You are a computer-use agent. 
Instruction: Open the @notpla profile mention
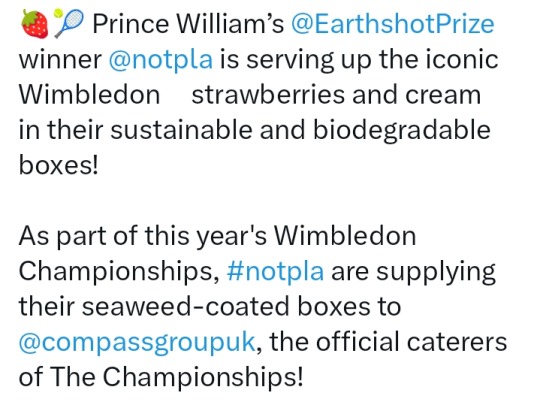tap(160, 59)
